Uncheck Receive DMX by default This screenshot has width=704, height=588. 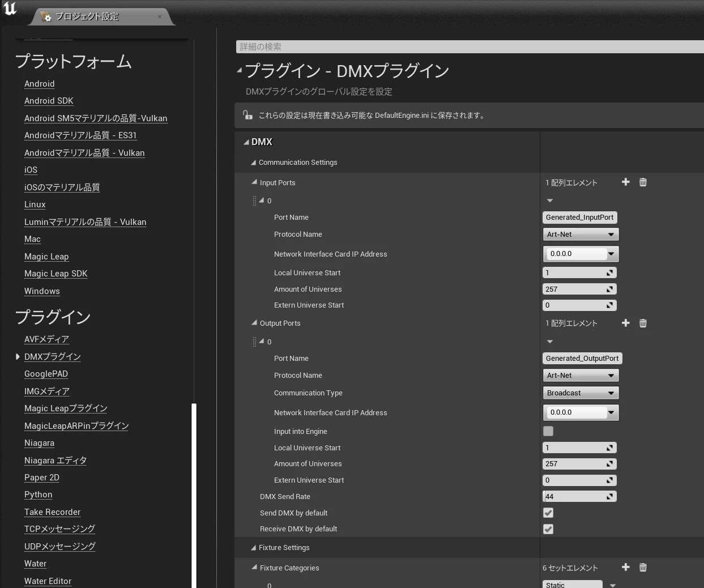548,529
